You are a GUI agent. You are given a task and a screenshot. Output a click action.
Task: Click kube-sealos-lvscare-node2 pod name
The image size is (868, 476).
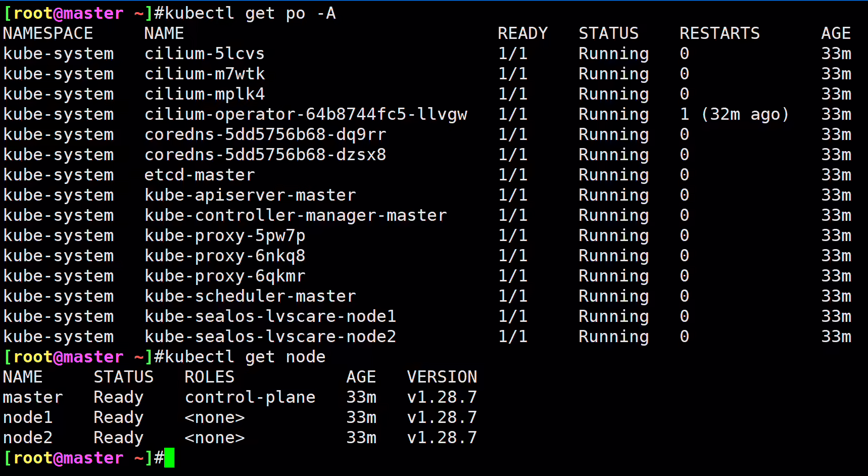(270, 337)
